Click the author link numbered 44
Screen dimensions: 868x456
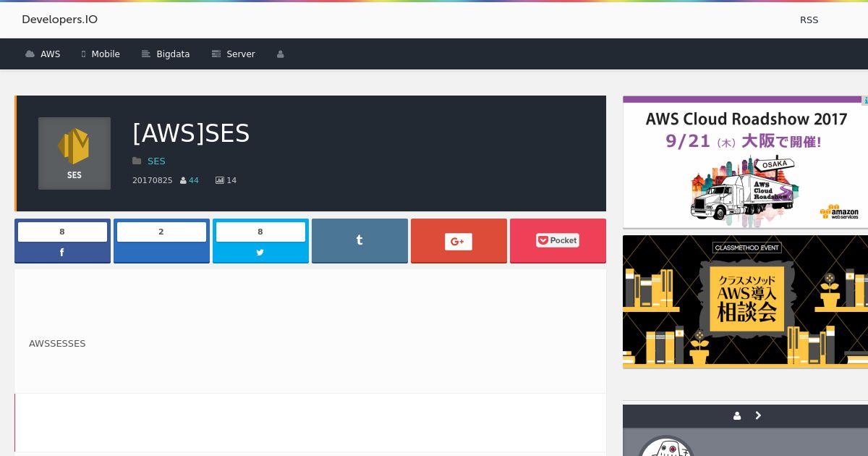[194, 180]
